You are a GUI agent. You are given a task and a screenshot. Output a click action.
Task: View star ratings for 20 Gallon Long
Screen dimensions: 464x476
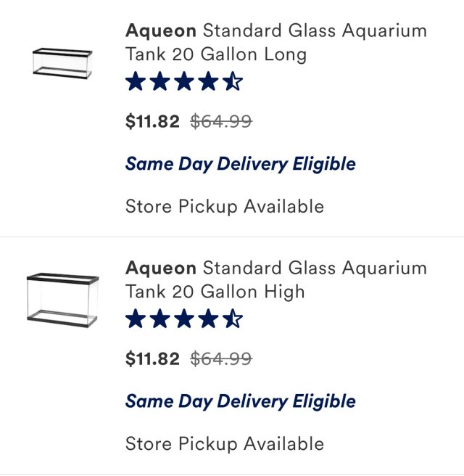pos(184,81)
